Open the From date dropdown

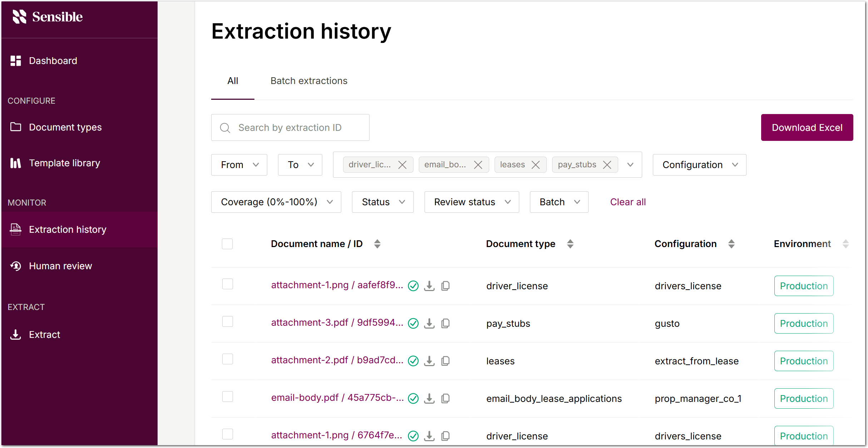coord(239,165)
